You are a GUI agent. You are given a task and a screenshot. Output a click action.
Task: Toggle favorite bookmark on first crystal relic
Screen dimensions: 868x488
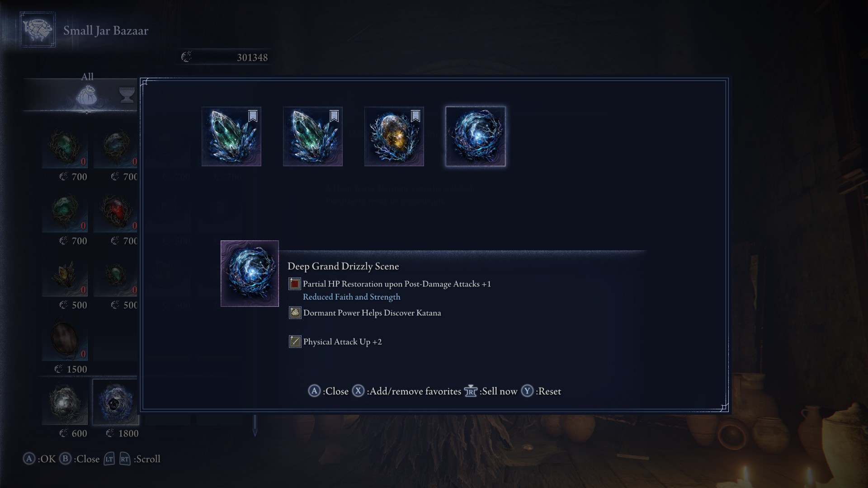click(x=253, y=116)
